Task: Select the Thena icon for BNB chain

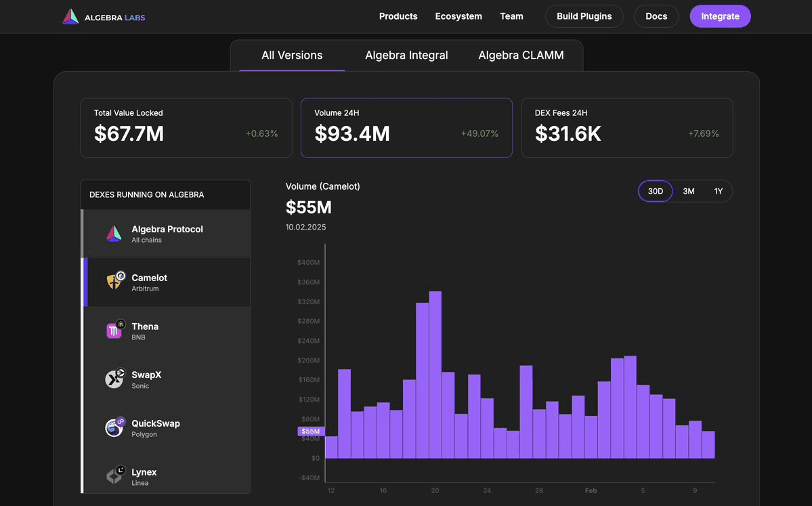Action: coord(113,330)
